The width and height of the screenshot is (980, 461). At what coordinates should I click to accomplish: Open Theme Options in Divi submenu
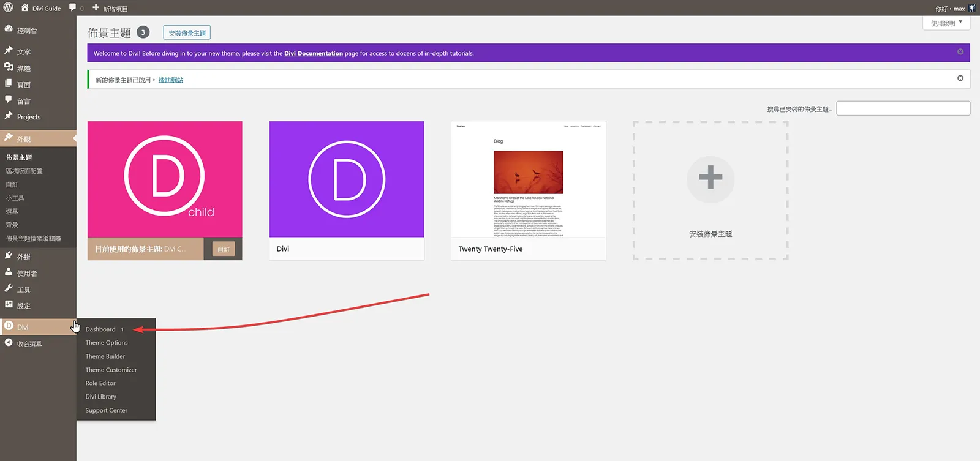click(107, 343)
